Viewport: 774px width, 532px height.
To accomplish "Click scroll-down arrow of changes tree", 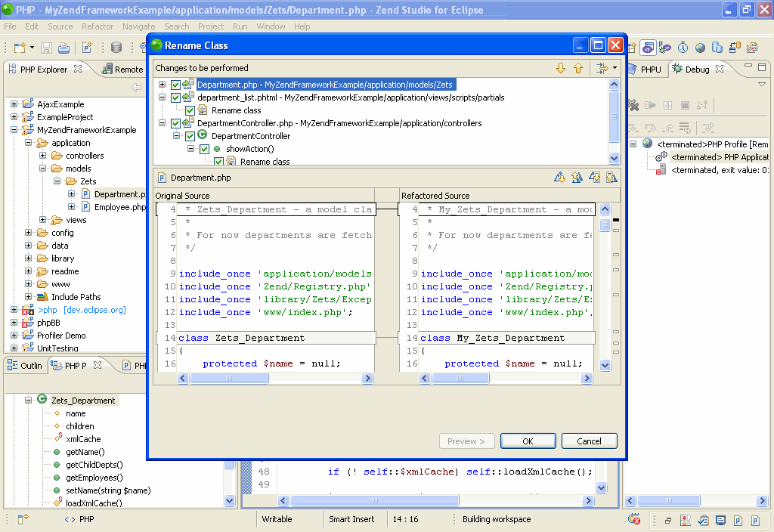I will (614, 159).
